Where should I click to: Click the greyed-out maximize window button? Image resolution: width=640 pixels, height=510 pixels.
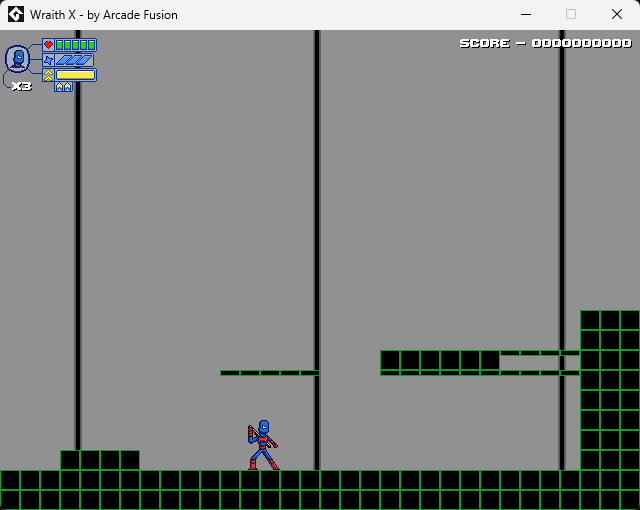click(x=571, y=14)
